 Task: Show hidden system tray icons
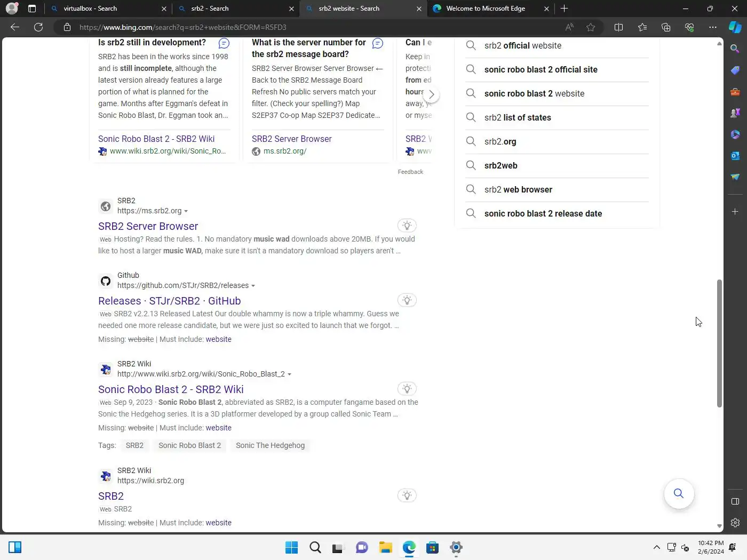point(657,547)
